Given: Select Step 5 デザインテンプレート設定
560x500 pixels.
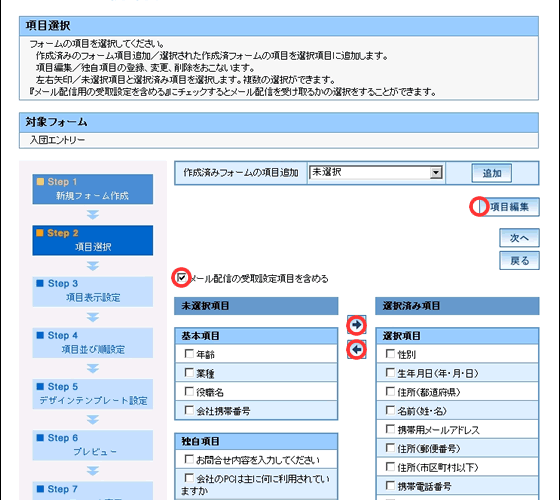Looking at the screenshot, I should click(x=93, y=394).
